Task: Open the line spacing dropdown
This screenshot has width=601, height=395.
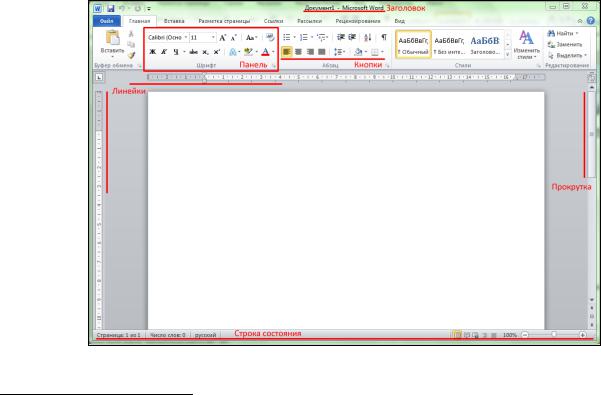Action: [x=340, y=52]
